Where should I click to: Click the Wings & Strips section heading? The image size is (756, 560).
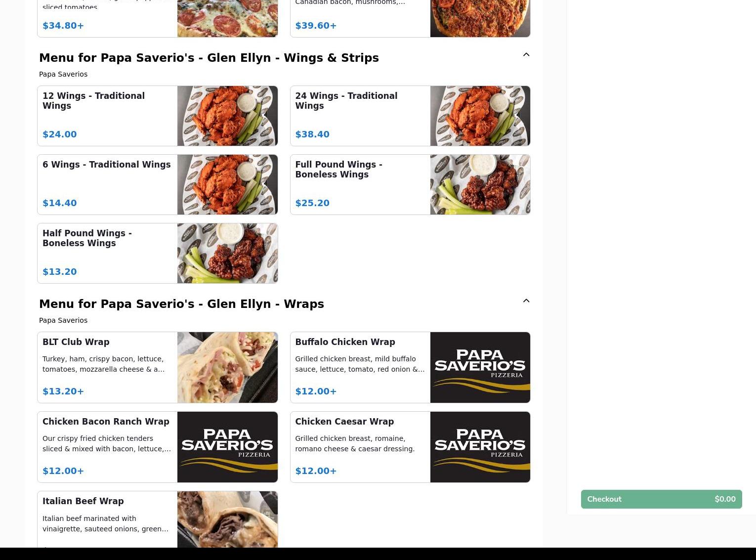pos(209,58)
